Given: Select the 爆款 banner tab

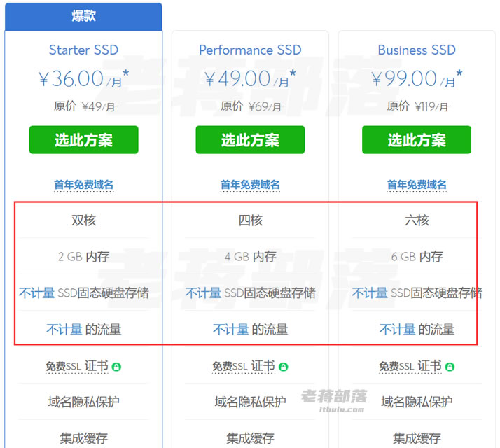Looking at the screenshot, I should click(x=83, y=17).
